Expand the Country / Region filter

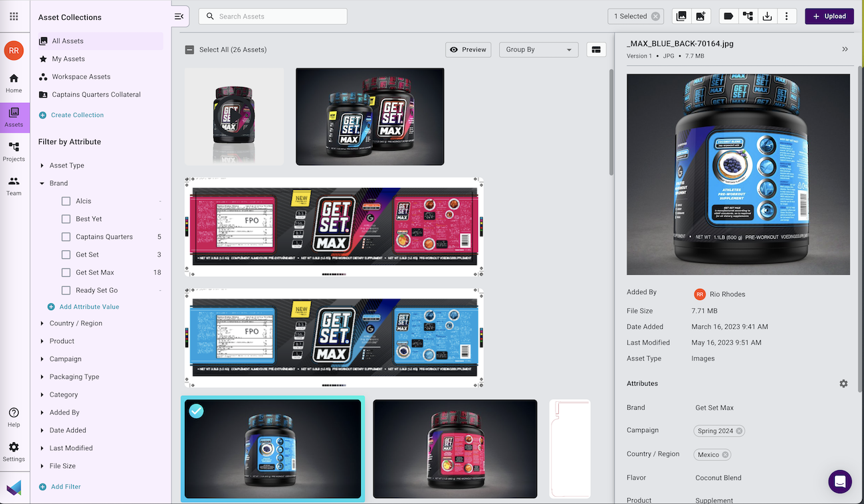click(43, 323)
